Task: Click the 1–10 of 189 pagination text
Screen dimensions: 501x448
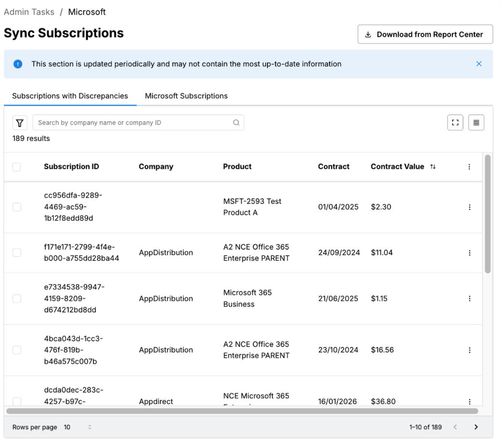Action: (x=426, y=427)
